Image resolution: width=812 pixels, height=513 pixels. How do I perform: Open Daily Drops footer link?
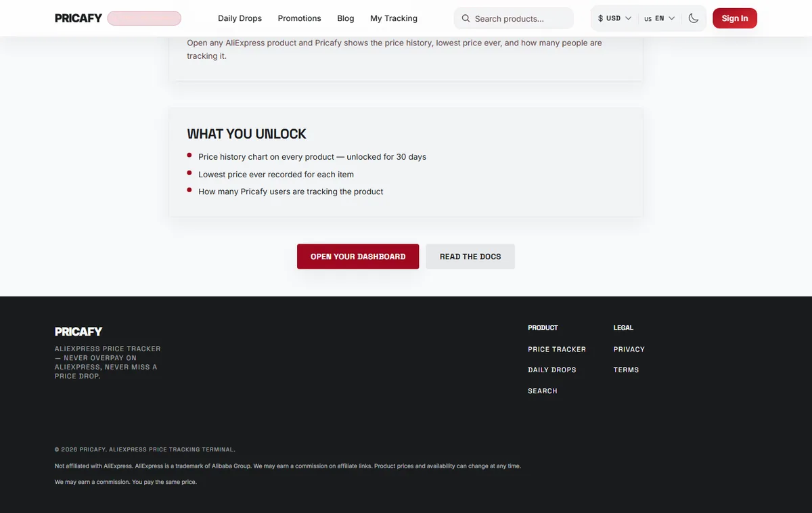(x=552, y=370)
